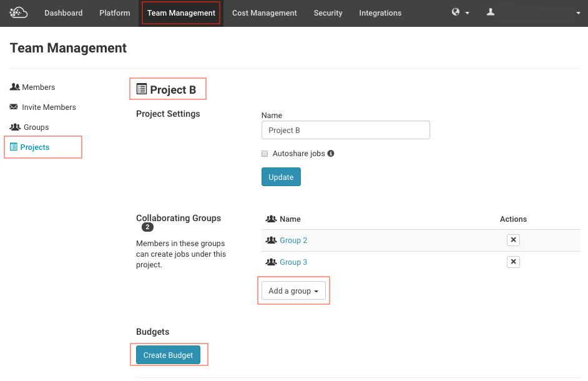This screenshot has height=381, width=588.
Task: Enable the Autoshare jobs checkbox
Action: click(265, 154)
